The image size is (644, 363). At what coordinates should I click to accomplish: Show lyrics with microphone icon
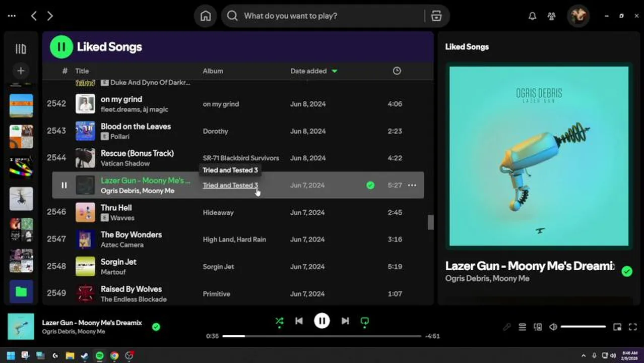(507, 327)
